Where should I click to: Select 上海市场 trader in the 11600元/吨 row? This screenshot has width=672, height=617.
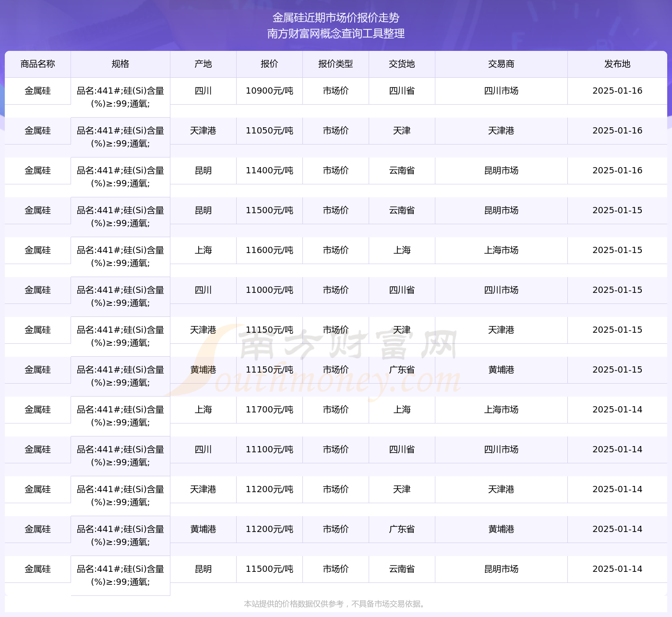(502, 250)
